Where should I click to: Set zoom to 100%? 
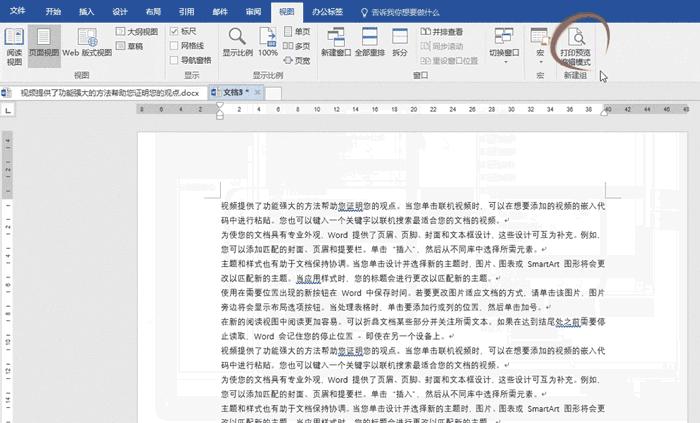(x=268, y=42)
